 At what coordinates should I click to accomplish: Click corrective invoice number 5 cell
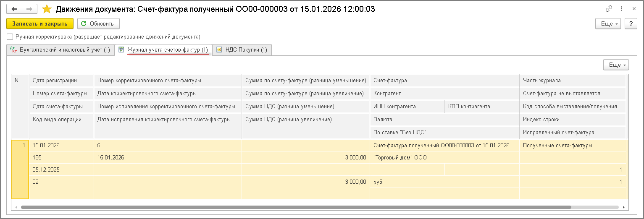[x=168, y=146]
